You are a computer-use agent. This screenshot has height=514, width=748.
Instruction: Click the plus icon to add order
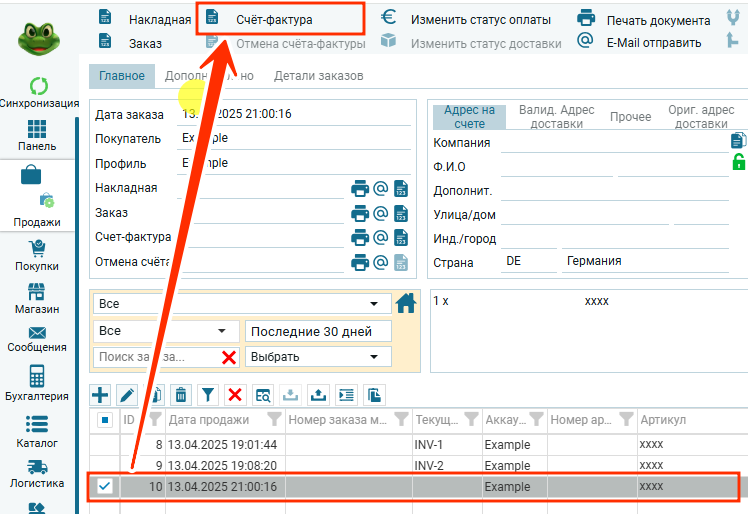point(100,394)
